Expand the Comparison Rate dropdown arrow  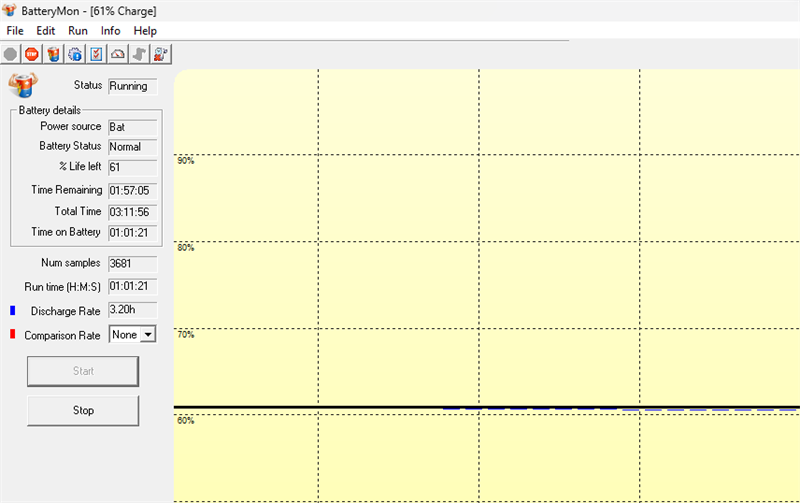point(148,335)
